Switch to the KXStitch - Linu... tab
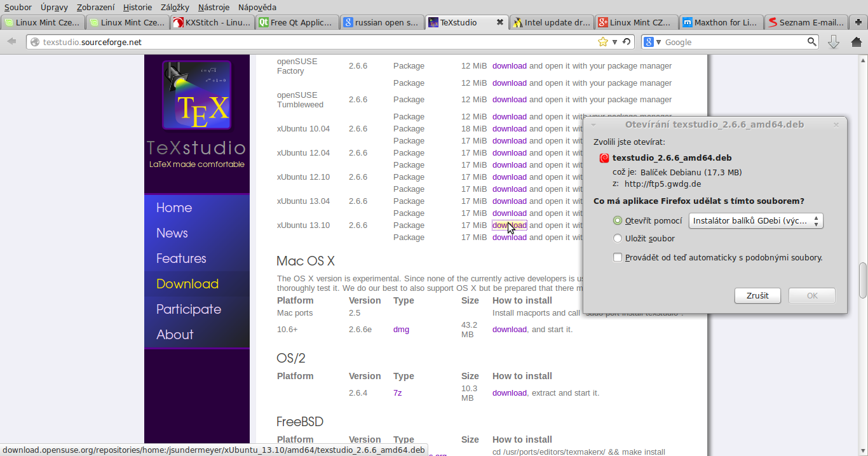 pos(212,22)
